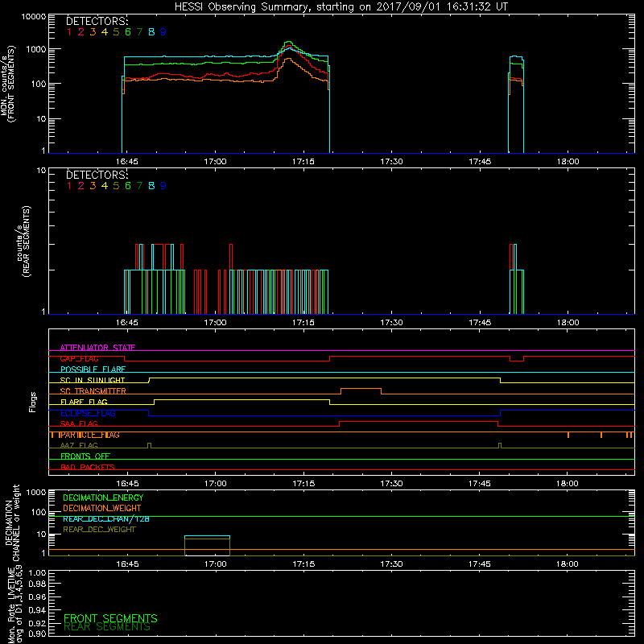Click the SAA_FLAG label
This screenshot has width=644, height=644.
(x=79, y=423)
